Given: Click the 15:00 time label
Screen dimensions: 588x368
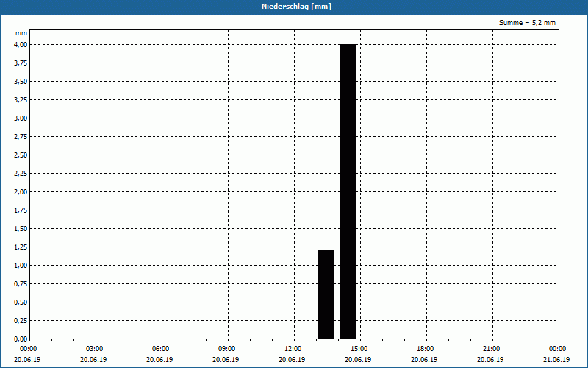Looking at the screenshot, I should (359, 349).
